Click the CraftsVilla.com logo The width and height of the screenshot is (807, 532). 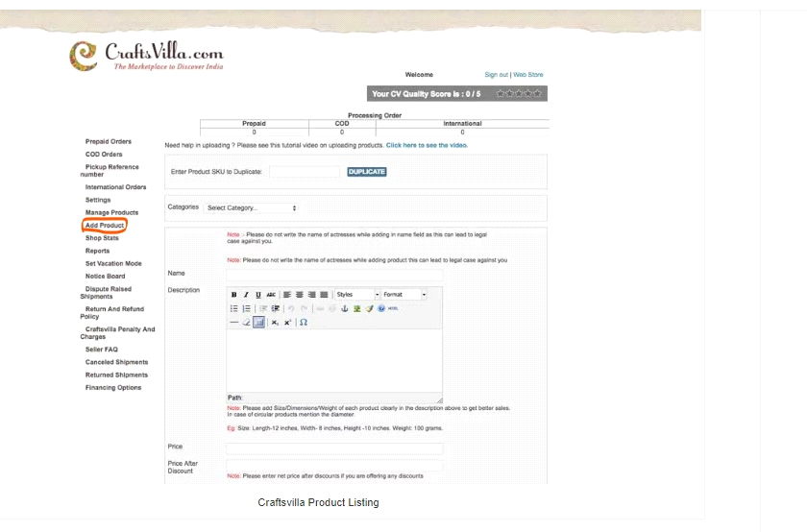pyautogui.click(x=147, y=56)
